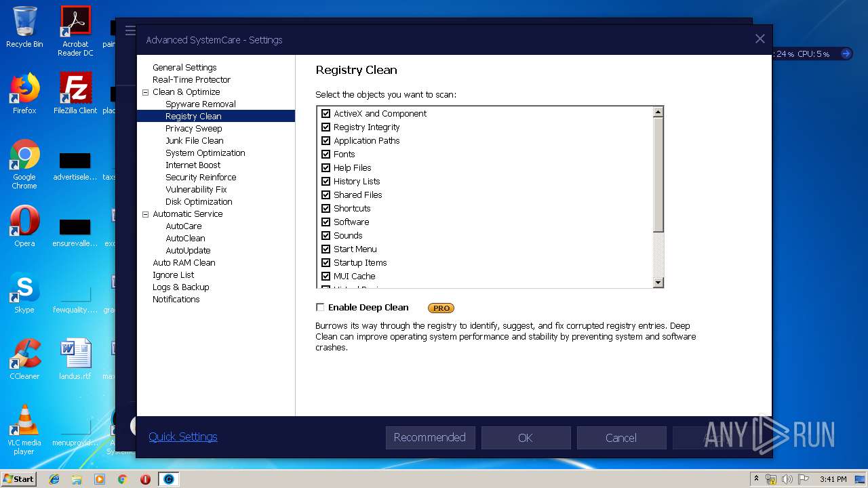Enable Deep Clean checkbox
Viewport: 868px width, 488px height.
tap(320, 307)
